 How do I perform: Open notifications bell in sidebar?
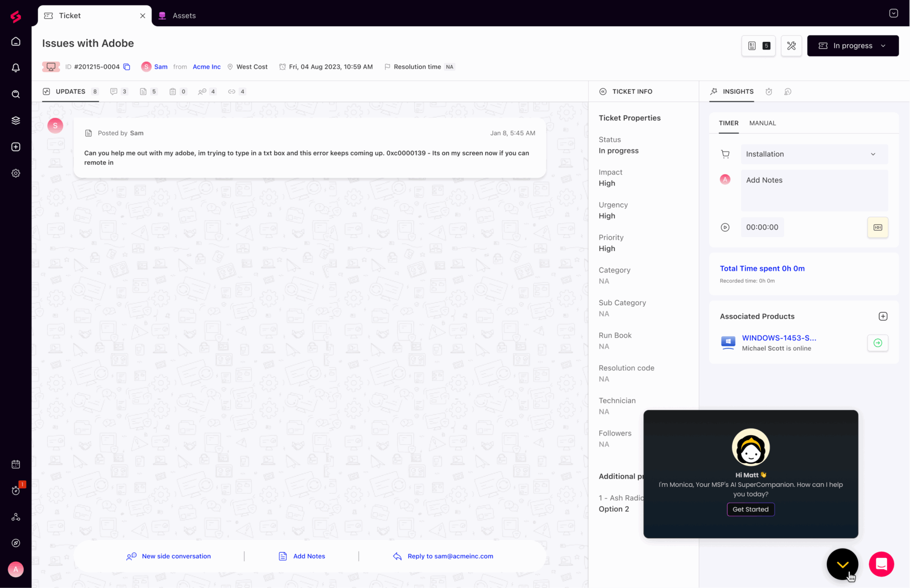click(16, 68)
